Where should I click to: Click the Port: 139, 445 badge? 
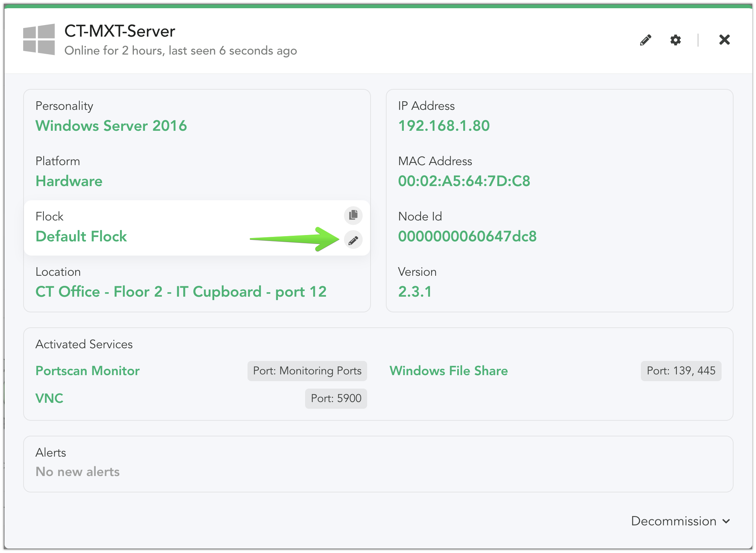click(x=681, y=371)
